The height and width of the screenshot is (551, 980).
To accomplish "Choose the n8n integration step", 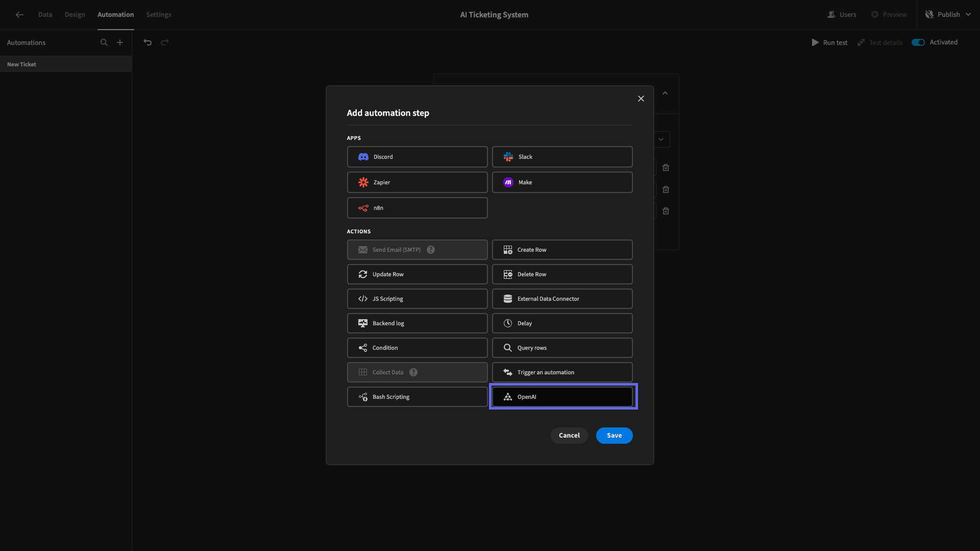I will (417, 208).
